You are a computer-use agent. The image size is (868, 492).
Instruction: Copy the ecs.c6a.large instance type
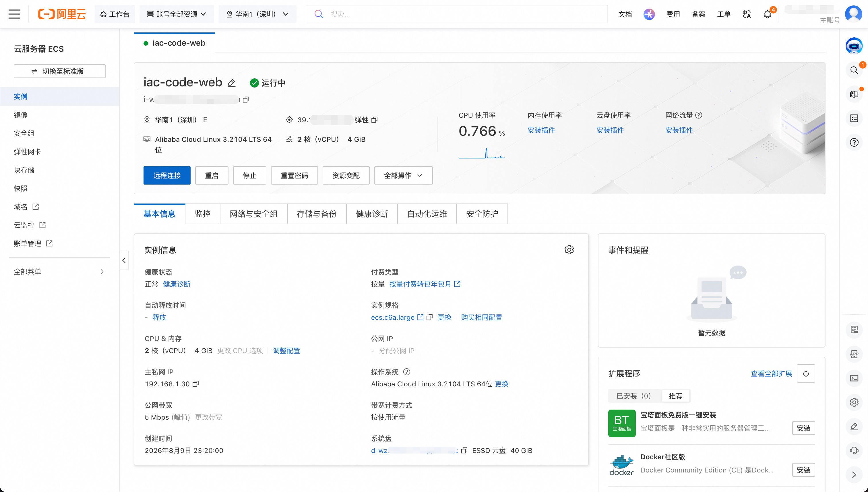(x=429, y=317)
